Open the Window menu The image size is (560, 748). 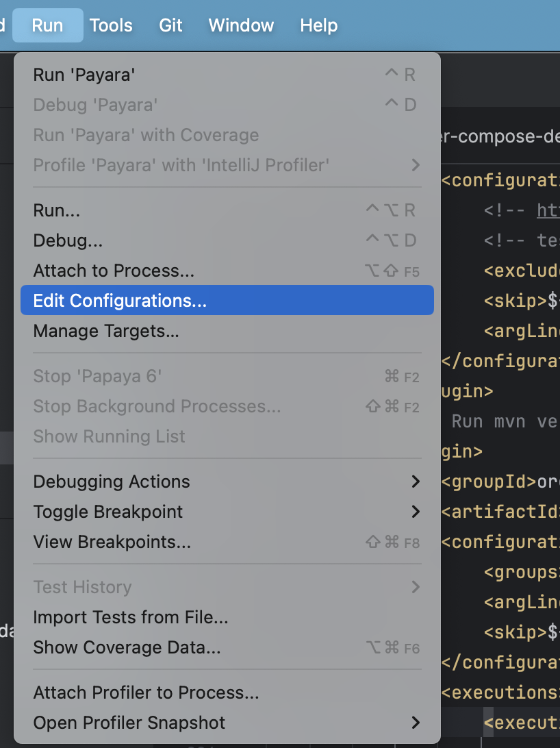241,25
